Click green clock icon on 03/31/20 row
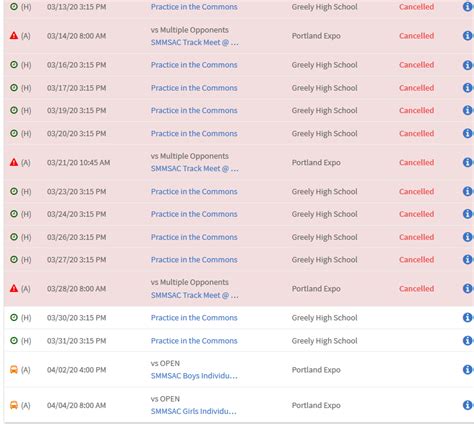The height and width of the screenshot is (424, 474). pyautogui.click(x=14, y=340)
